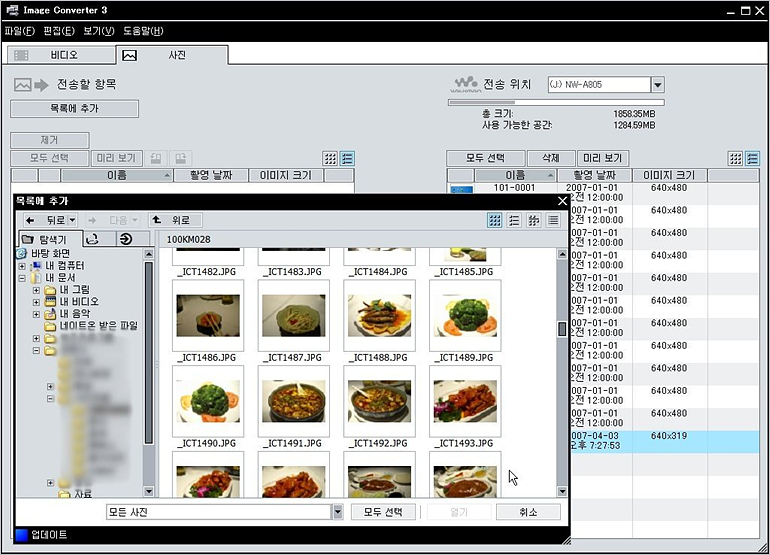The height and width of the screenshot is (555, 770).
Task: Click the back arrow icon in the add-to-list dialog
Action: [30, 220]
